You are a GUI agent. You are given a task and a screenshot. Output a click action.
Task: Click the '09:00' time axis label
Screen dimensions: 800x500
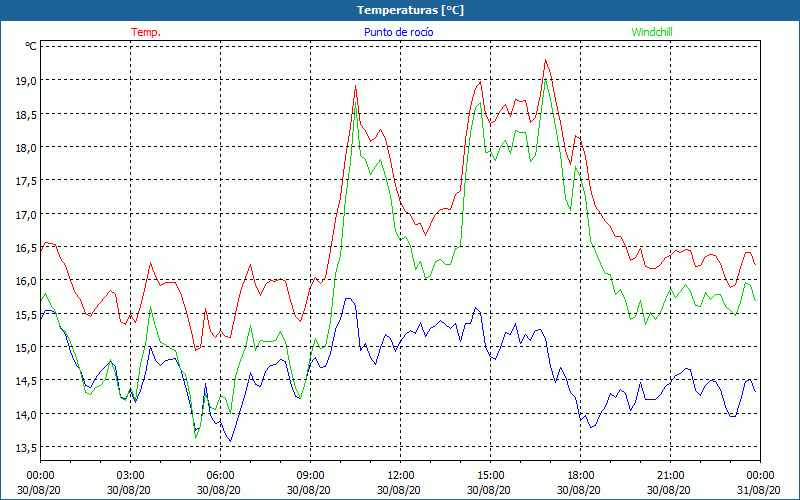click(x=310, y=476)
